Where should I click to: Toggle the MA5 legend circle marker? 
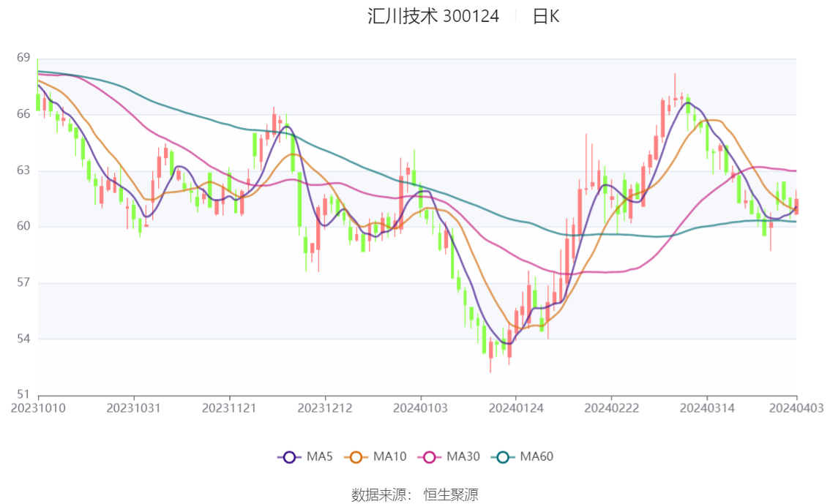(289, 457)
